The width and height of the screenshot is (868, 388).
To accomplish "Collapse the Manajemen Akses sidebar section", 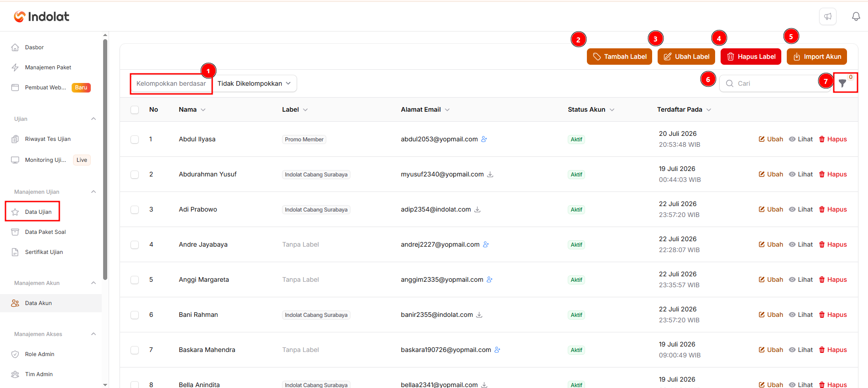I will [94, 334].
